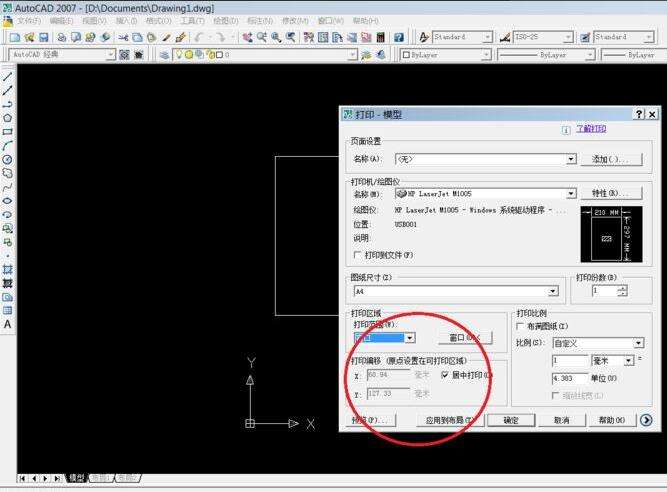The height and width of the screenshot is (492, 667).
Task: Select the Line tool in left toolbar
Action: [8, 77]
